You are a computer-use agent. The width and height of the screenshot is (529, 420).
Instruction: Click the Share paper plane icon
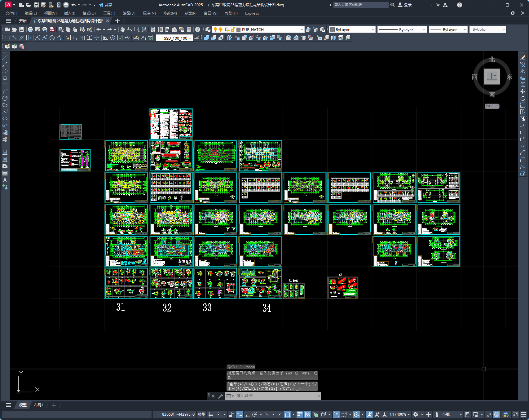tap(101, 5)
